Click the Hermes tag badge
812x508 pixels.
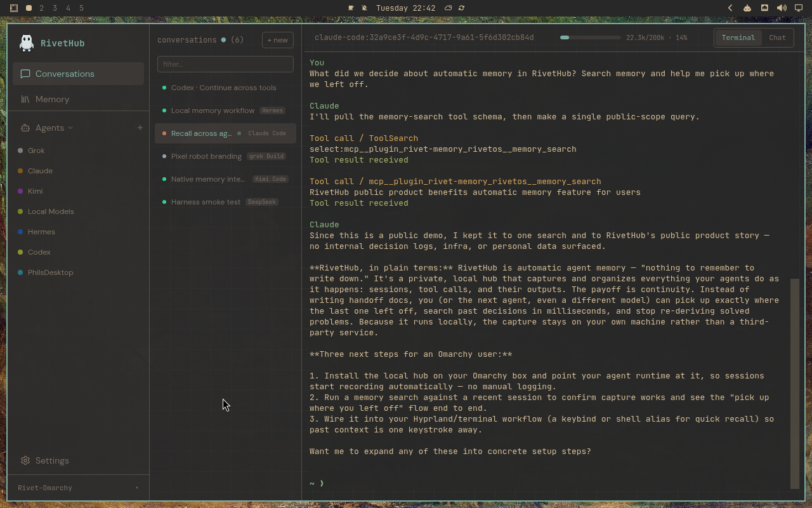(272, 110)
